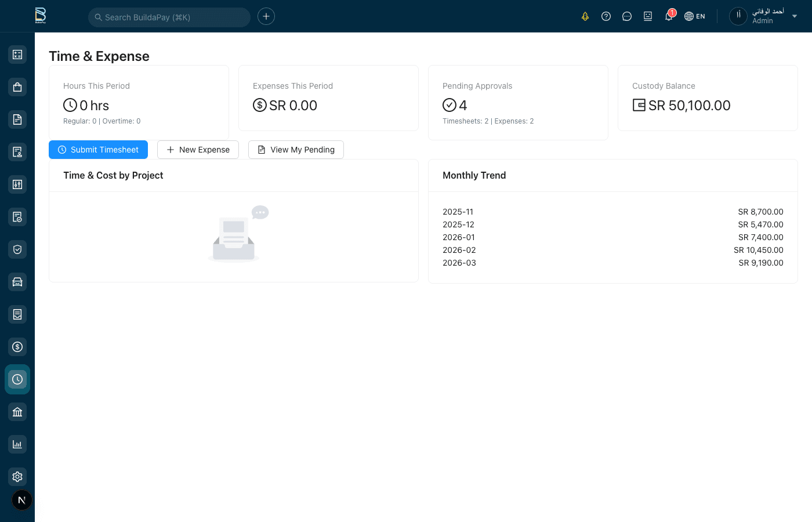Expand the Admin profile dropdown
This screenshot has height=522, width=812.
[x=763, y=16]
